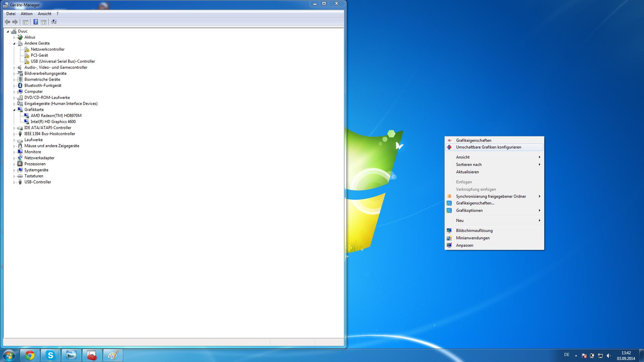This screenshot has height=362, width=644.
Task: Open the Ansicht menu in the menu bar
Action: (45, 14)
